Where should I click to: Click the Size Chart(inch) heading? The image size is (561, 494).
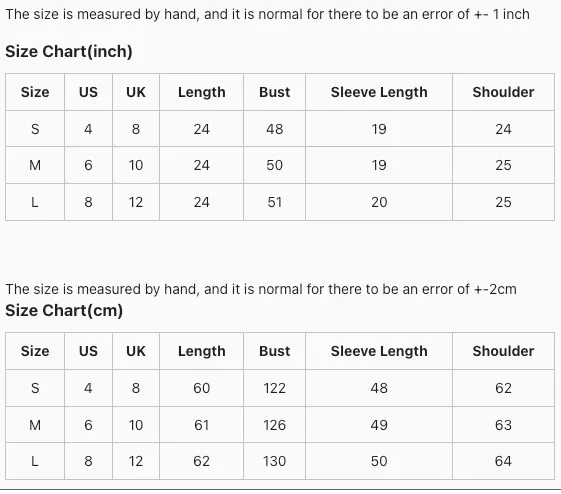point(69,52)
